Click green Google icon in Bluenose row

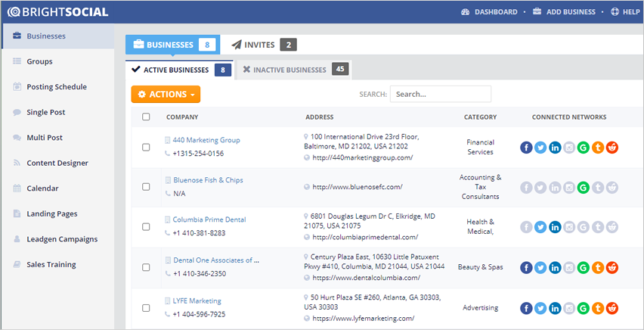pos(583,187)
